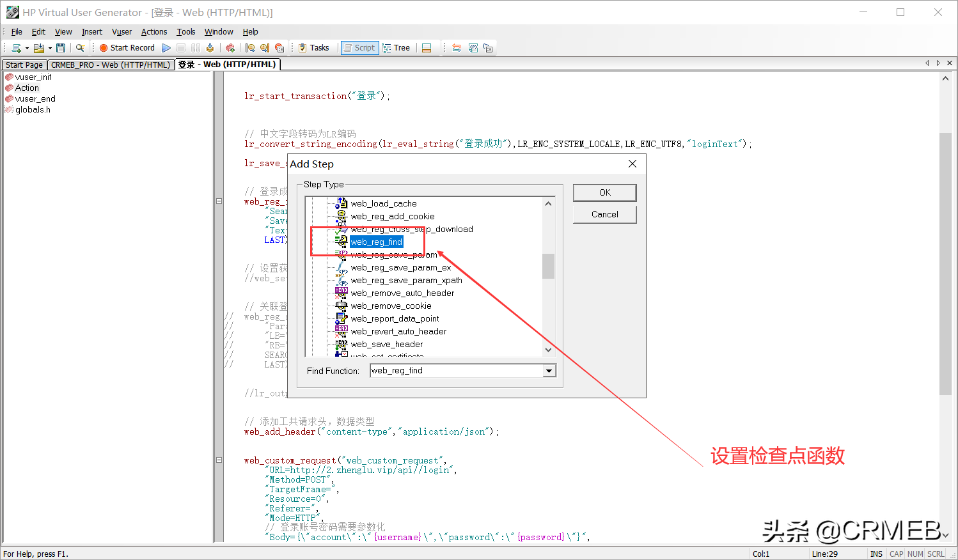This screenshot has width=958, height=560.
Task: Open the Tasks pane from toolbar
Action: tap(313, 48)
